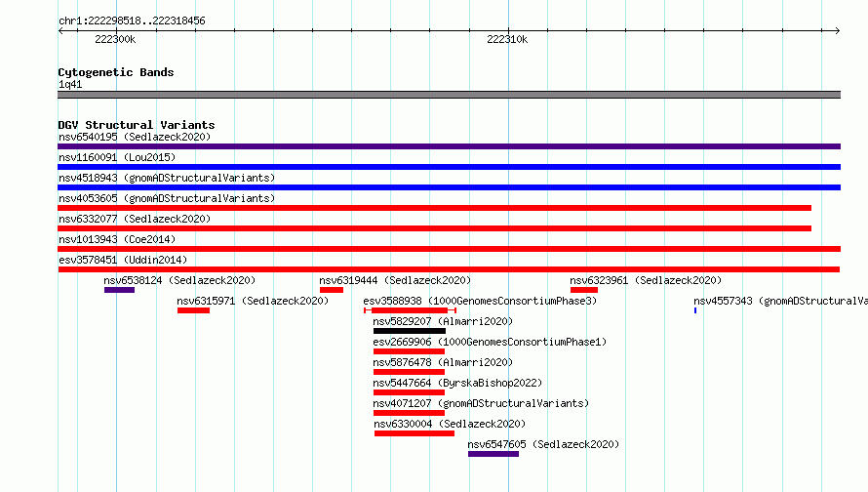This screenshot has height=492, width=868.
Task: Open the nsv1160091 (Lou2015) label
Action: tap(117, 157)
